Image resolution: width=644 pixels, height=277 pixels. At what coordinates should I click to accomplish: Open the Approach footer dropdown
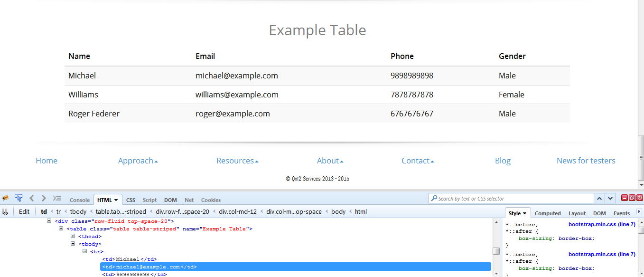(138, 161)
